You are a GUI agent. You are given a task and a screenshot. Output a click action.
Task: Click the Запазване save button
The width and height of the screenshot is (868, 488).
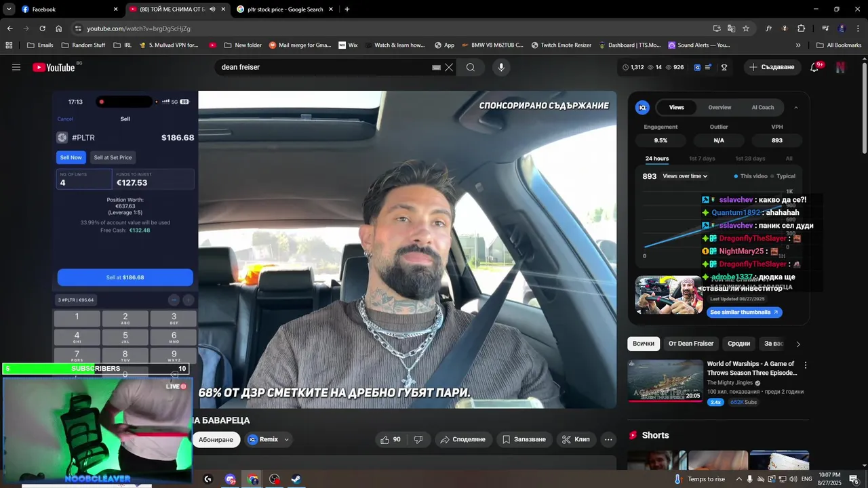point(524,439)
